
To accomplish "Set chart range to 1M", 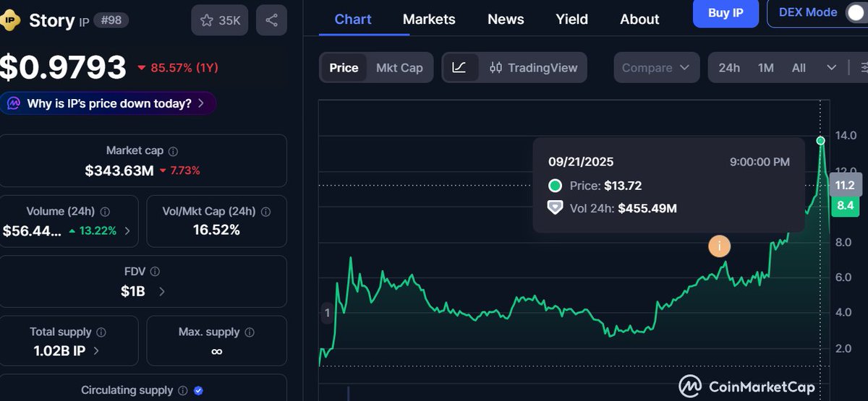I will (766, 68).
